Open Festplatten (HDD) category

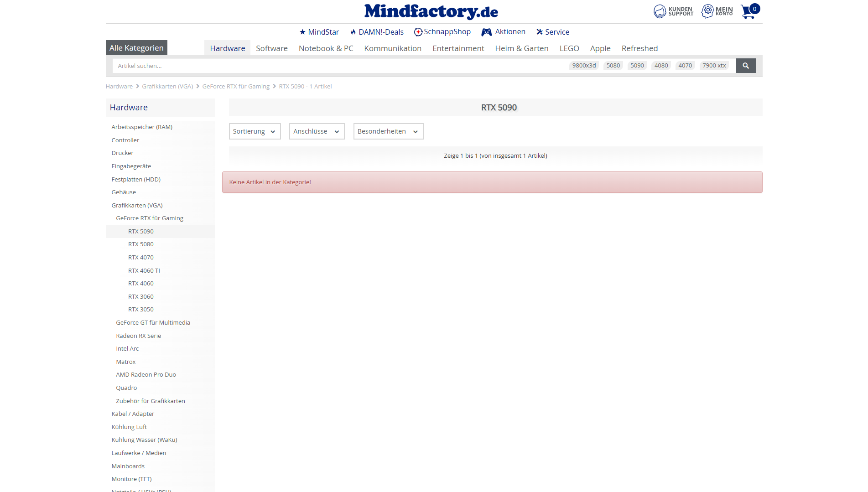[136, 180]
